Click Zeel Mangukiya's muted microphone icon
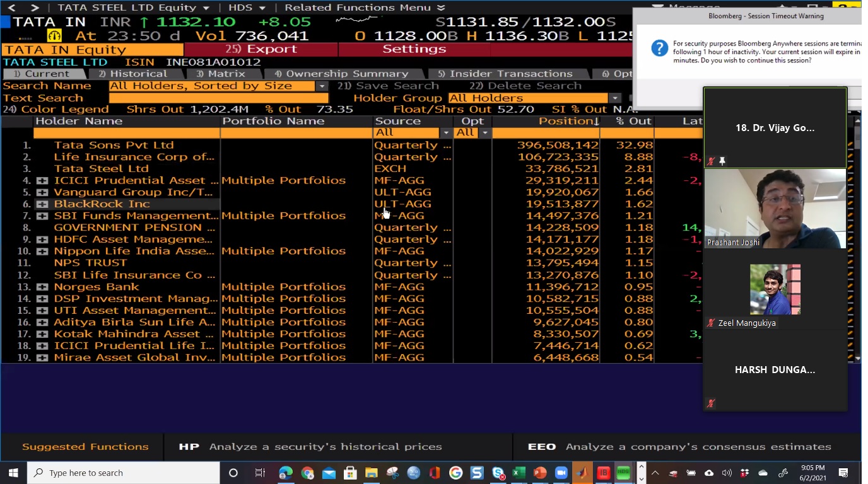Viewport: 868px width, 484px height. 711,323
